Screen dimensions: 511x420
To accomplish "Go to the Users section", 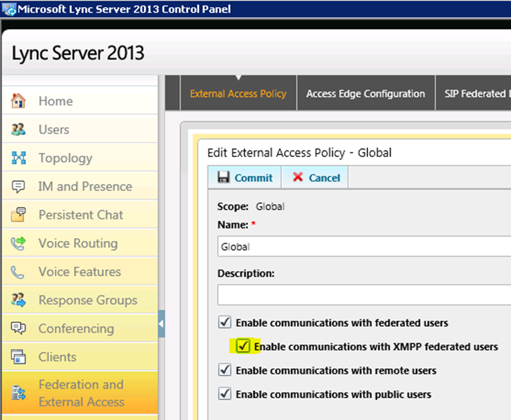I will click(80, 129).
